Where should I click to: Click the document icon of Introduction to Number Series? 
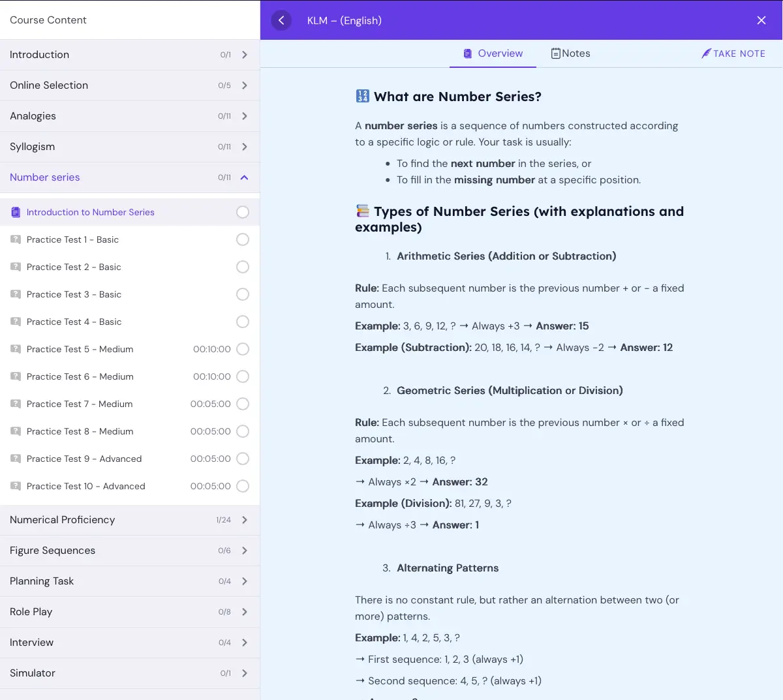[x=16, y=212]
